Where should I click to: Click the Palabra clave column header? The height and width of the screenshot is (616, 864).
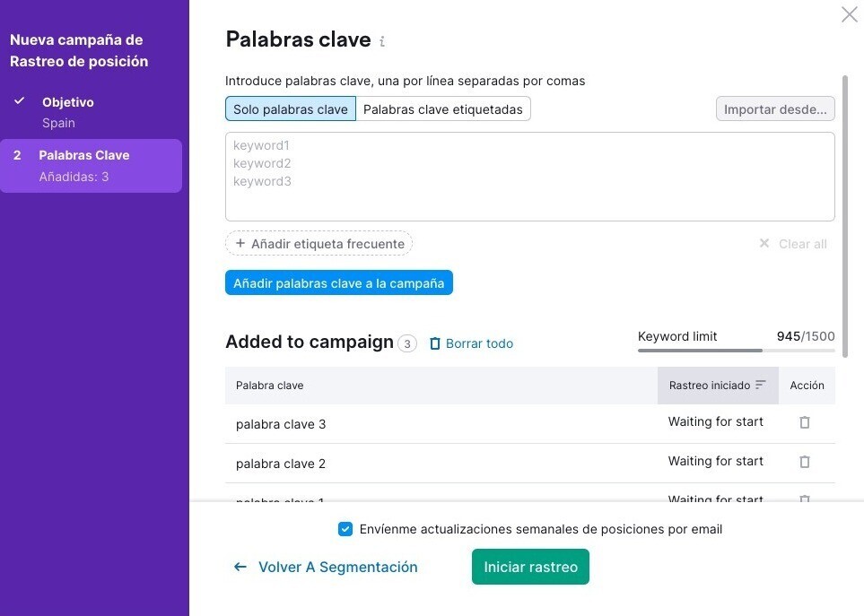[x=270, y=386]
